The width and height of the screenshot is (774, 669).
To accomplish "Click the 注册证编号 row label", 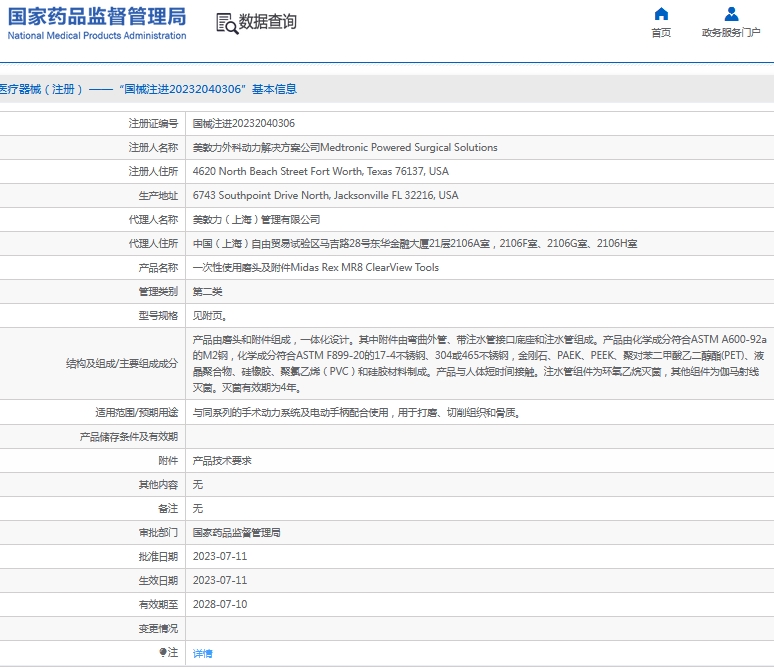I will point(153,123).
